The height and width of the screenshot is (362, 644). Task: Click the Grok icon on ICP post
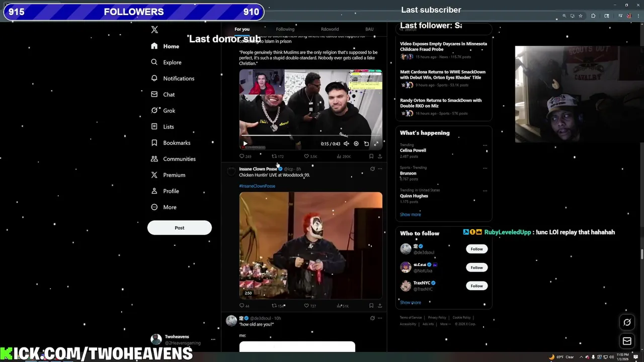(x=372, y=169)
